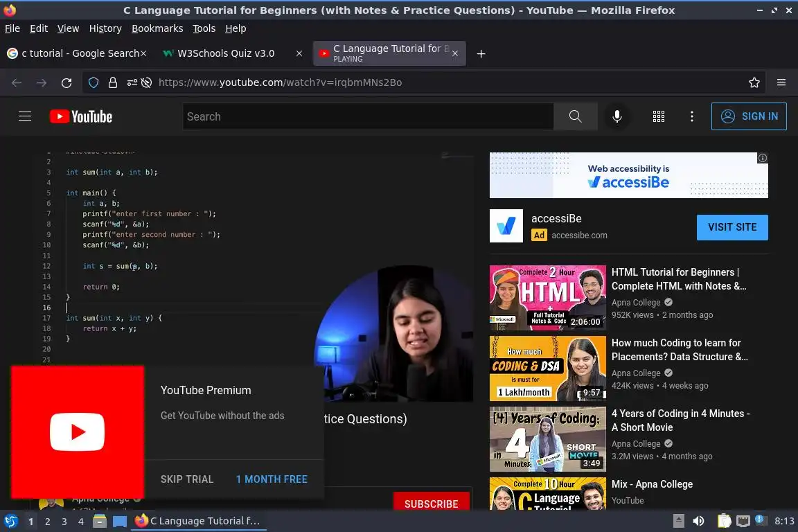Reload the current page
Image resolution: width=798 pixels, height=532 pixels.
coord(66,82)
